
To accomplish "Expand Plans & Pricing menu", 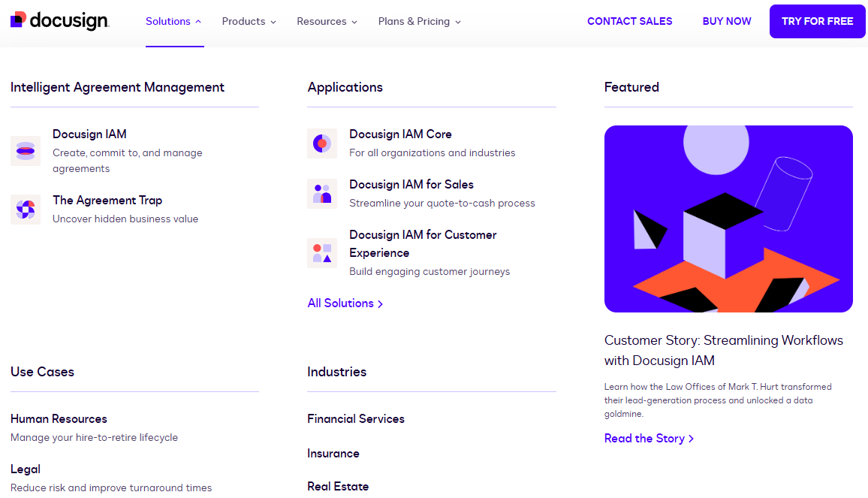I will [x=420, y=22].
